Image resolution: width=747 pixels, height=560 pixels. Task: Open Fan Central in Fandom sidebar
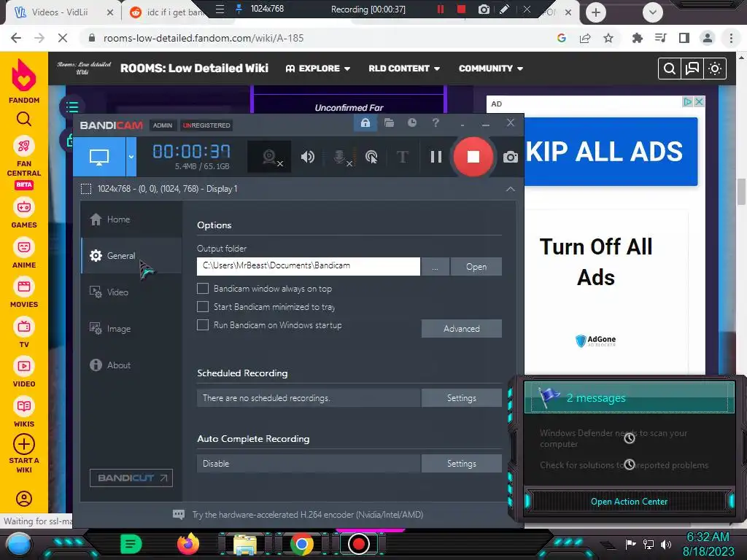click(24, 162)
